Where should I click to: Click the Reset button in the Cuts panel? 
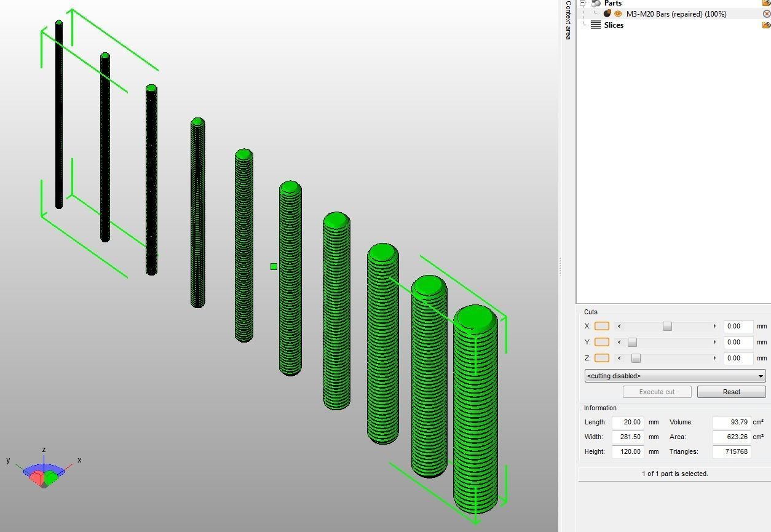731,392
